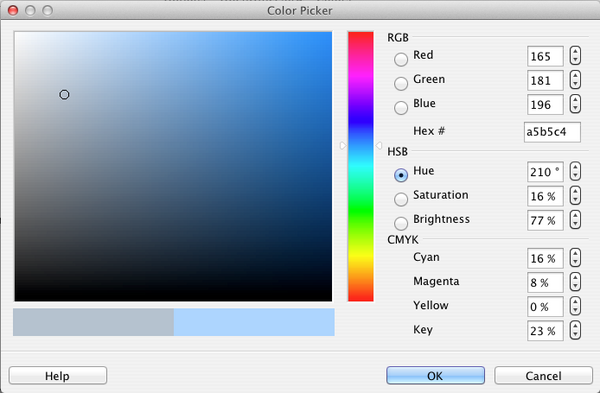600x393 pixels.
Task: Click inside the Hex color field
Action: pyautogui.click(x=552, y=132)
